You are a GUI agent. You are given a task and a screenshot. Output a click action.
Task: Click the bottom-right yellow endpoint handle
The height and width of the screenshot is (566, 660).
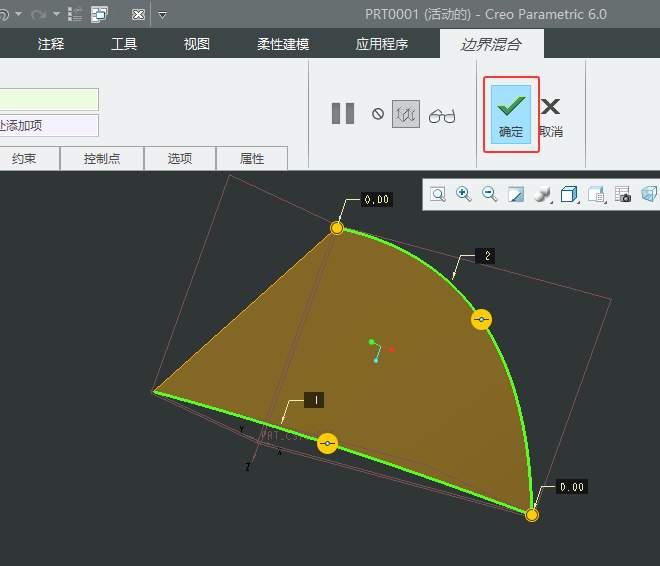[532, 515]
